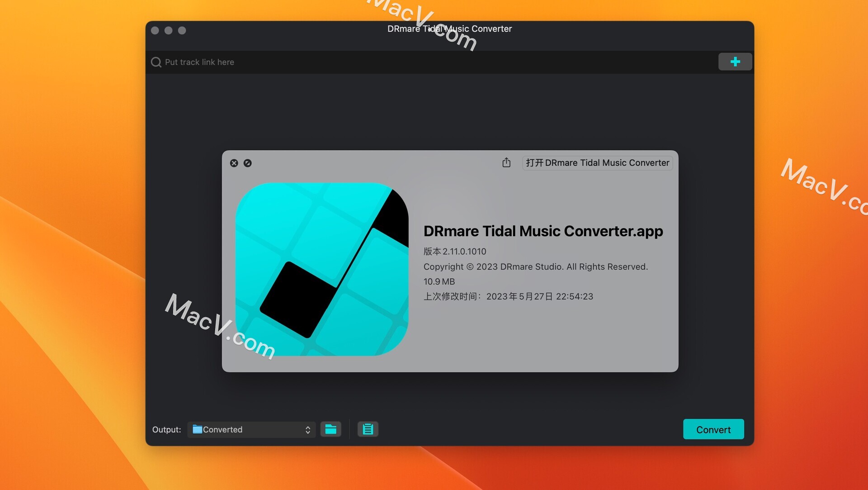Minimize the DRmare main window
Viewport: 868px width, 490px height.
[x=169, y=30]
